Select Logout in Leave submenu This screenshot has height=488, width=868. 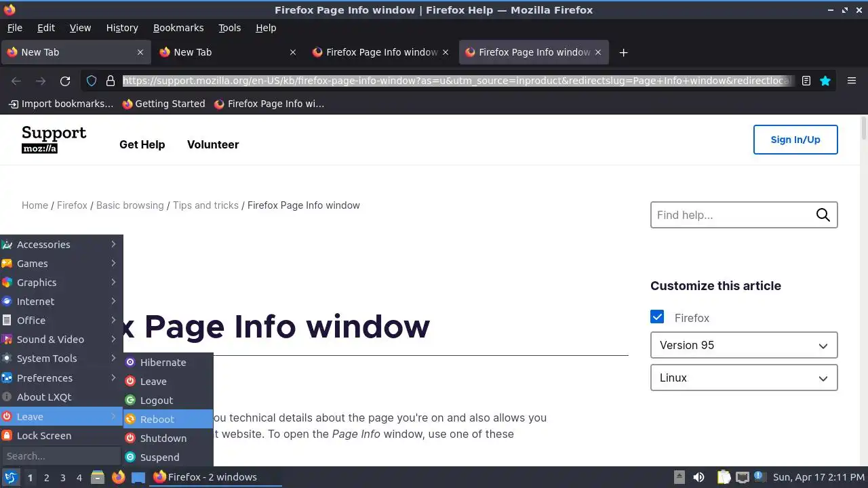(168, 401)
